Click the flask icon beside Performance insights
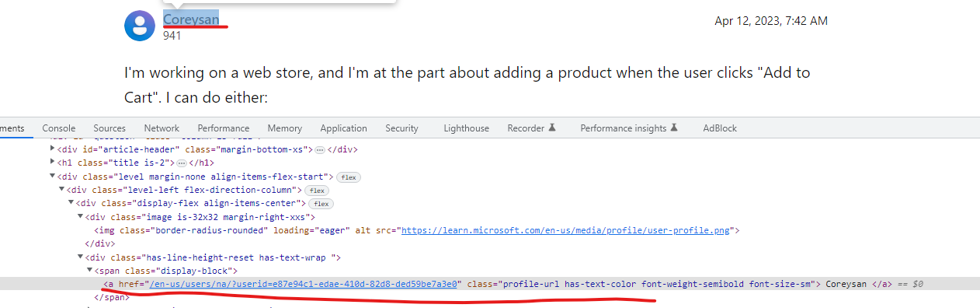Image resolution: width=980 pixels, height=308 pixels. coord(675,128)
